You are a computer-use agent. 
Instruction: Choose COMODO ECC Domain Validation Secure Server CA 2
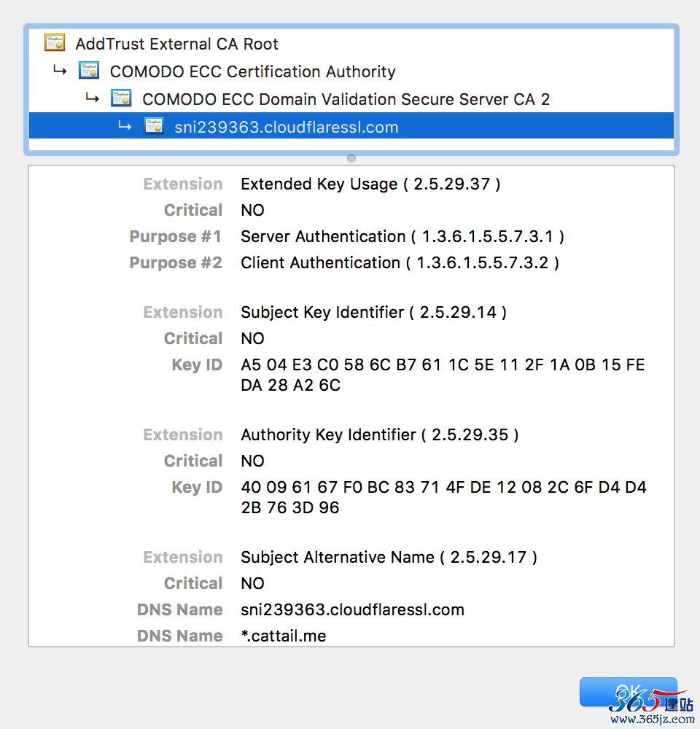(x=351, y=99)
